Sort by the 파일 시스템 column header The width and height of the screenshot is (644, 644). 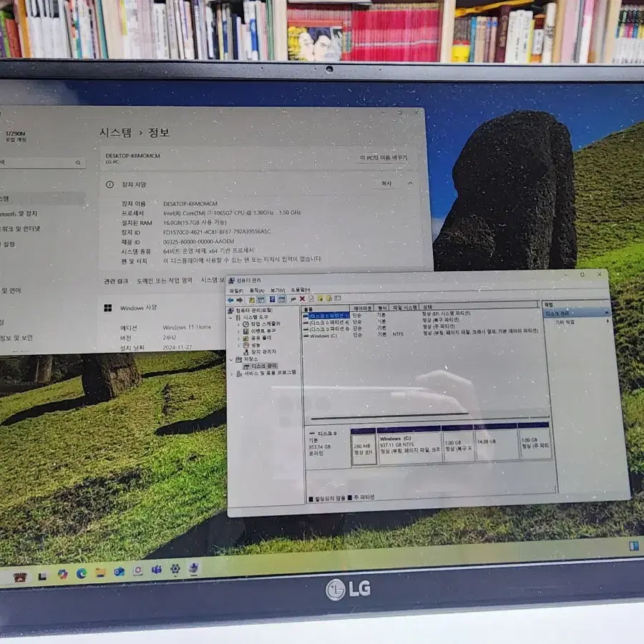(404, 307)
